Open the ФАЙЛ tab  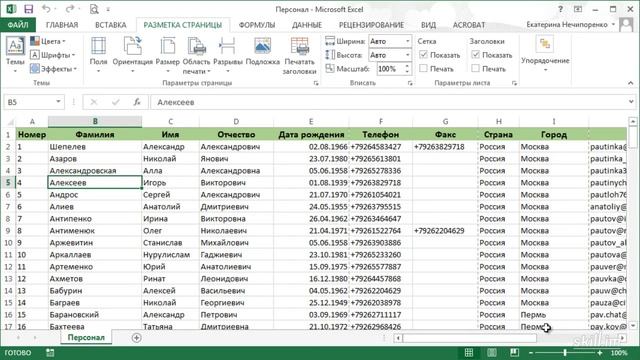click(18, 25)
